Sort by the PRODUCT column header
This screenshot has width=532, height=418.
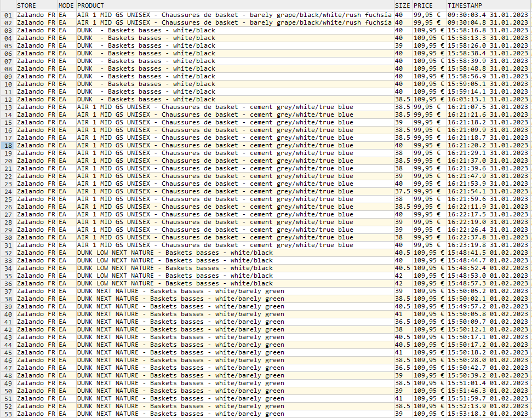(235, 5)
